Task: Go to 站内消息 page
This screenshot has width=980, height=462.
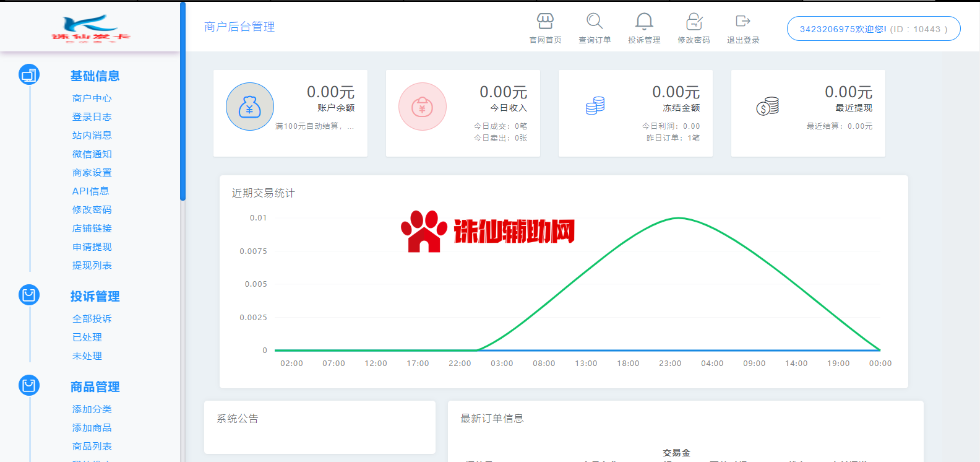Action: point(92,136)
